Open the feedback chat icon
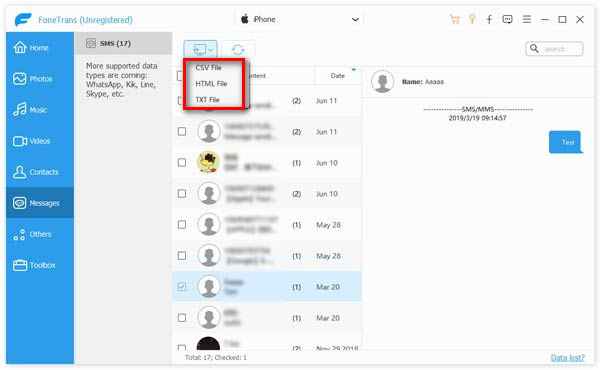Viewport: 600px width, 370px height. [x=507, y=19]
